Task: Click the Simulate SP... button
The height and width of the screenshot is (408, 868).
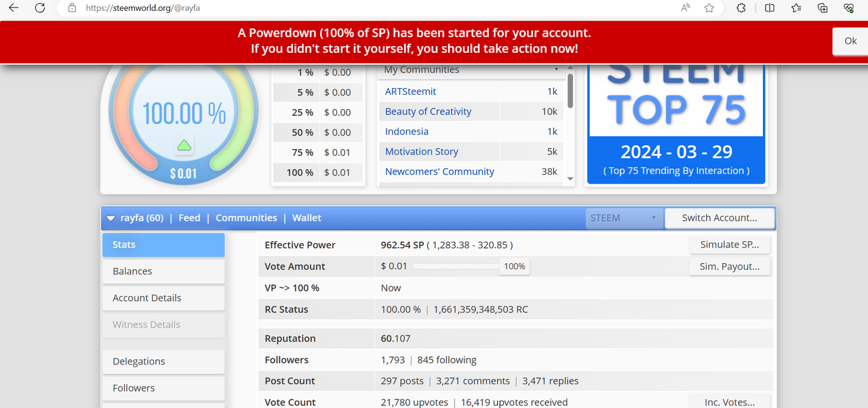Action: point(730,245)
